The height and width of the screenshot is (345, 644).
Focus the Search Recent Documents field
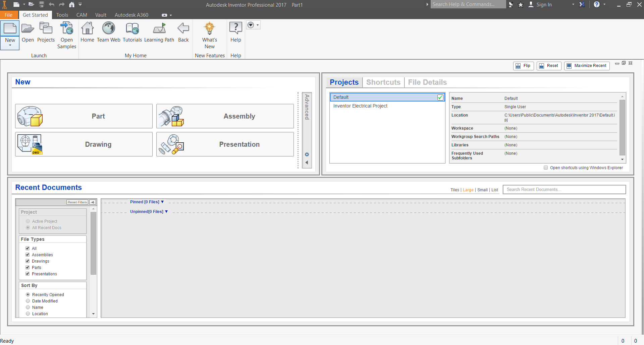click(564, 190)
